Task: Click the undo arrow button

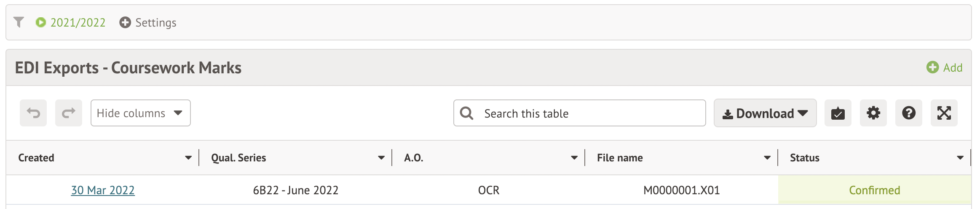Action: point(33,113)
